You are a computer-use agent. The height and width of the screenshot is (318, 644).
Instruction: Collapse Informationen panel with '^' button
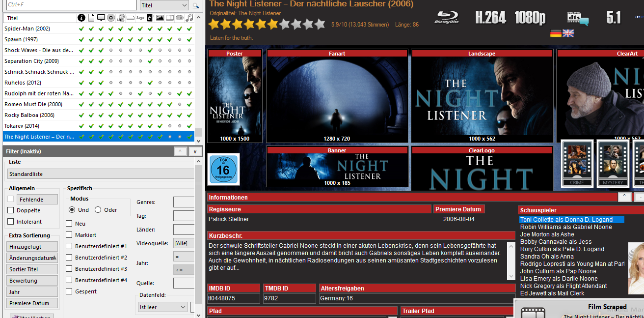coord(624,197)
